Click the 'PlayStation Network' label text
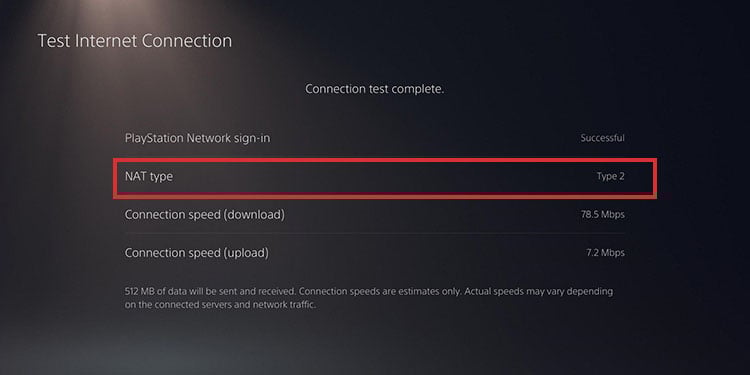Viewport: 750px width, 375px height. 174,138
